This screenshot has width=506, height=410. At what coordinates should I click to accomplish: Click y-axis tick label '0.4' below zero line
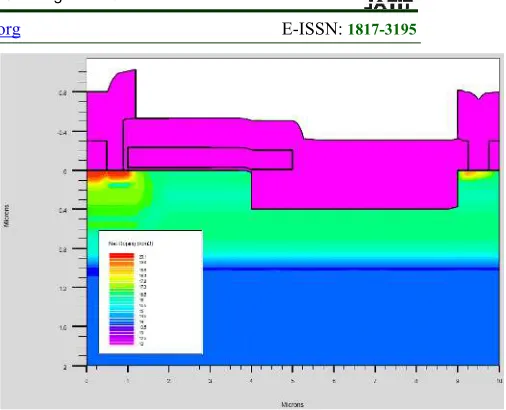[63, 210]
